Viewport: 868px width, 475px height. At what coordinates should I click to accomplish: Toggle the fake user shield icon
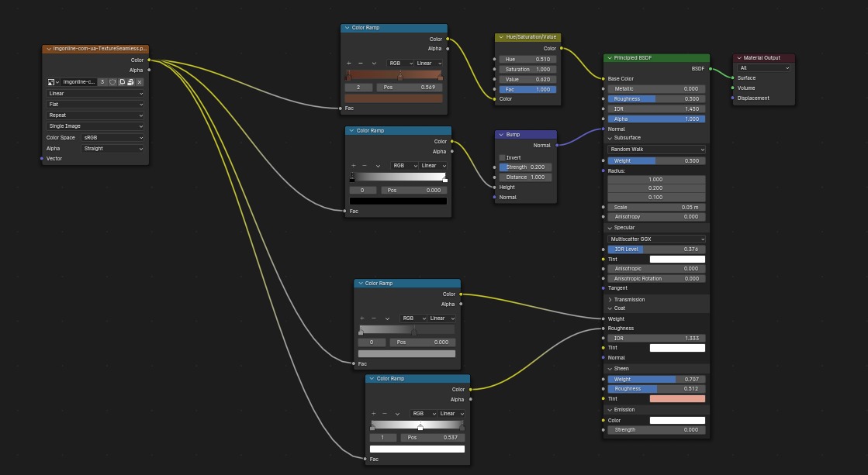(112, 82)
